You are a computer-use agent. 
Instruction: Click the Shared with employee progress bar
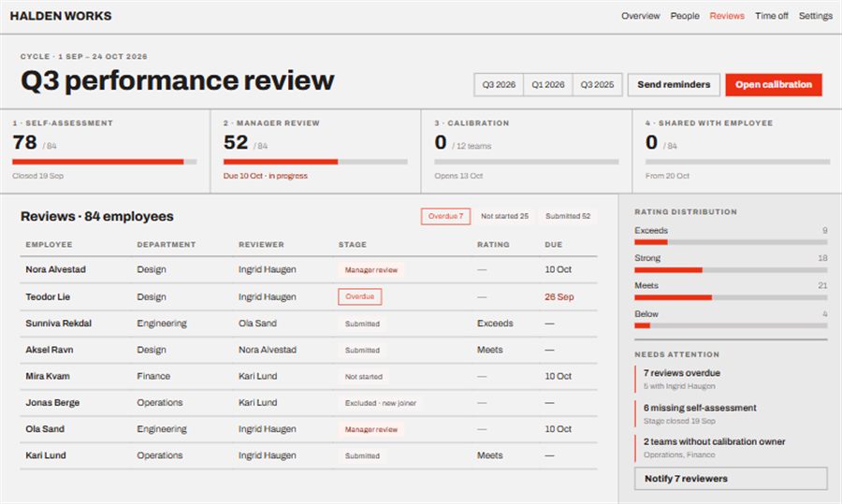(737, 162)
